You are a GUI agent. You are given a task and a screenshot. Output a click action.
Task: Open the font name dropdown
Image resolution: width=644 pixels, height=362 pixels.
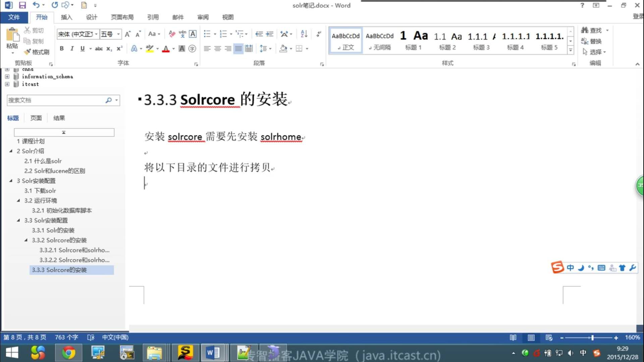coord(96,34)
